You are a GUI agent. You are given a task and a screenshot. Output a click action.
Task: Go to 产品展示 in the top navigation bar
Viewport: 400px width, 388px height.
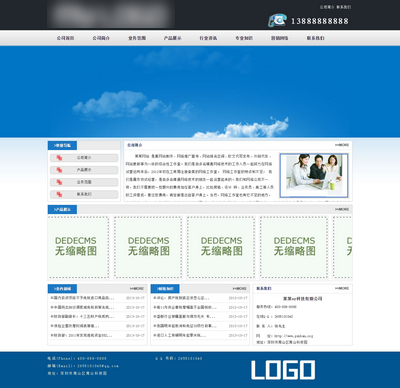(x=173, y=38)
